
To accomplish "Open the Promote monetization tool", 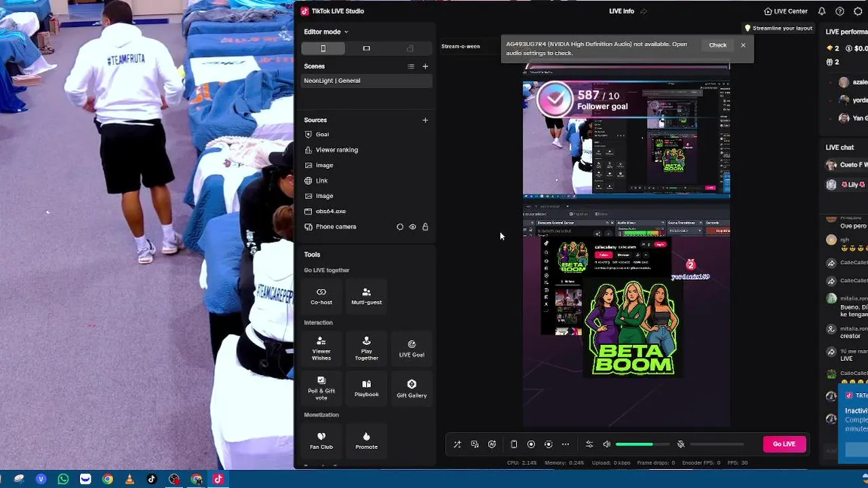I will (366, 441).
